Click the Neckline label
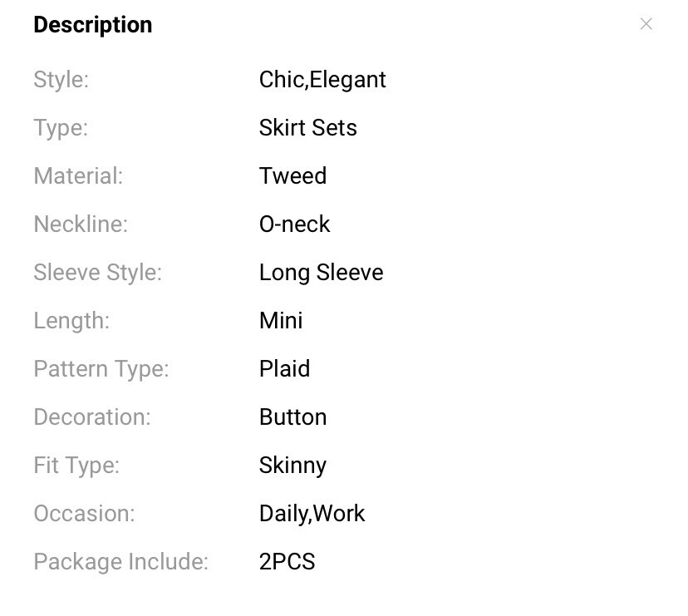 click(81, 224)
